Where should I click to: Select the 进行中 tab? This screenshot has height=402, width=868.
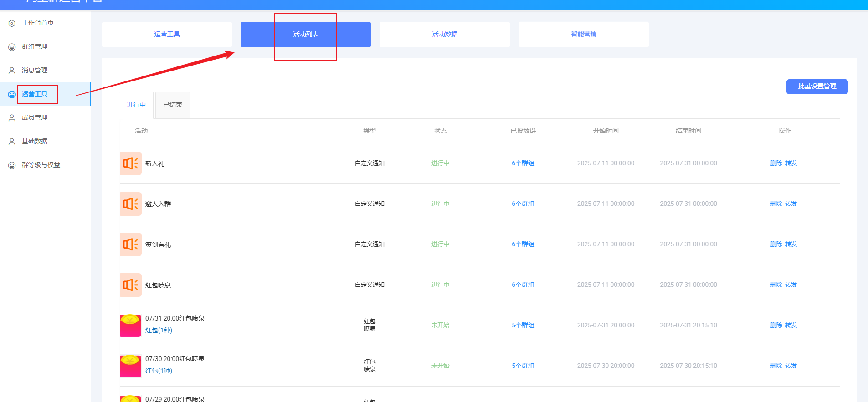[136, 105]
